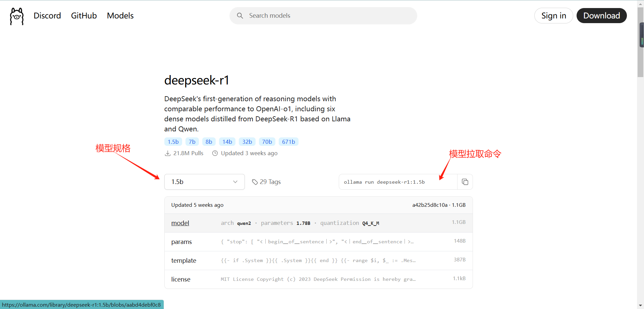Click the a42b25d8c10a digest text

coord(430,205)
